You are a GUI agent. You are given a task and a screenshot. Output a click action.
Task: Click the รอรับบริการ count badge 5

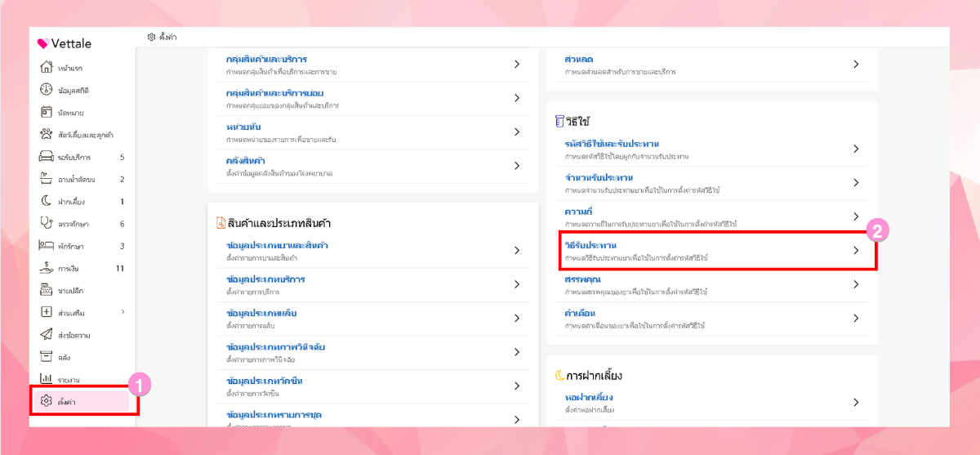point(122,157)
